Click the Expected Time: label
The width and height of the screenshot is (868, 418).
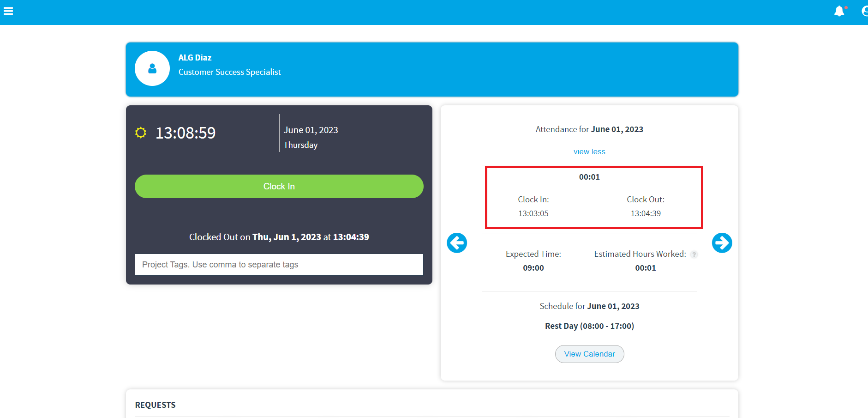(x=533, y=254)
